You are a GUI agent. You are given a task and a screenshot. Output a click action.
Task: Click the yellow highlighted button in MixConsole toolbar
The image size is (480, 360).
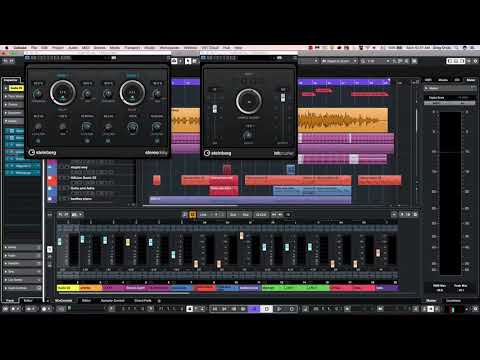point(192,215)
